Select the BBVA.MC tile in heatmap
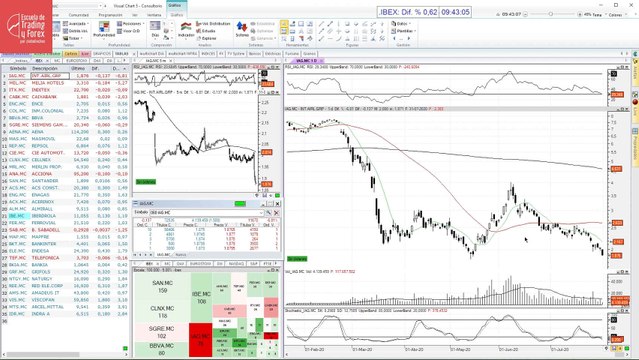 (x=162, y=349)
